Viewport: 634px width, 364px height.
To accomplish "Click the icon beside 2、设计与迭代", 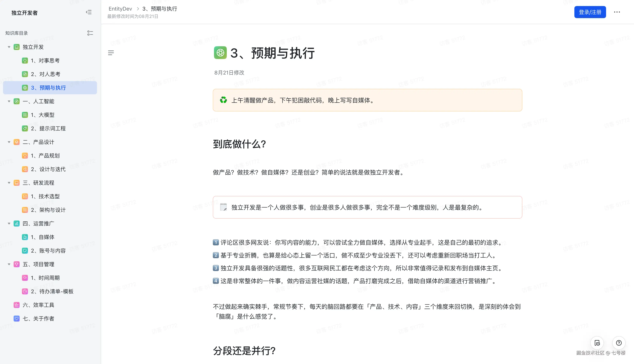I will pyautogui.click(x=25, y=169).
